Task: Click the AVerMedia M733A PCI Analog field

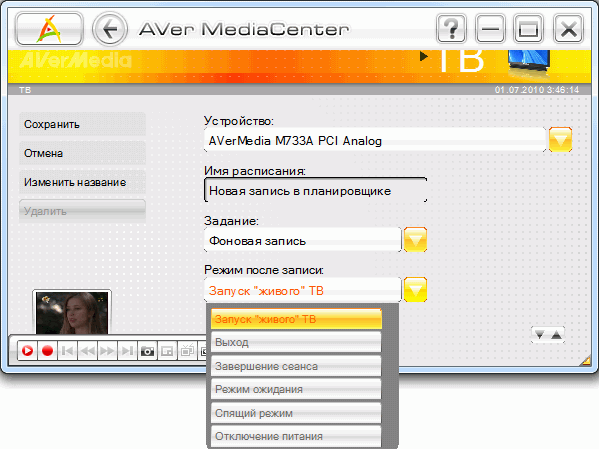Action: pos(375,140)
